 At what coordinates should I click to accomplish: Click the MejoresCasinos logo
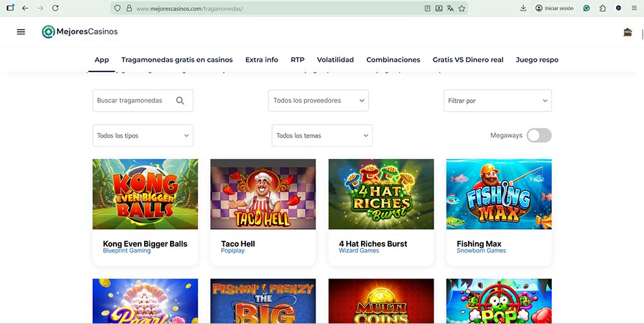(80, 32)
